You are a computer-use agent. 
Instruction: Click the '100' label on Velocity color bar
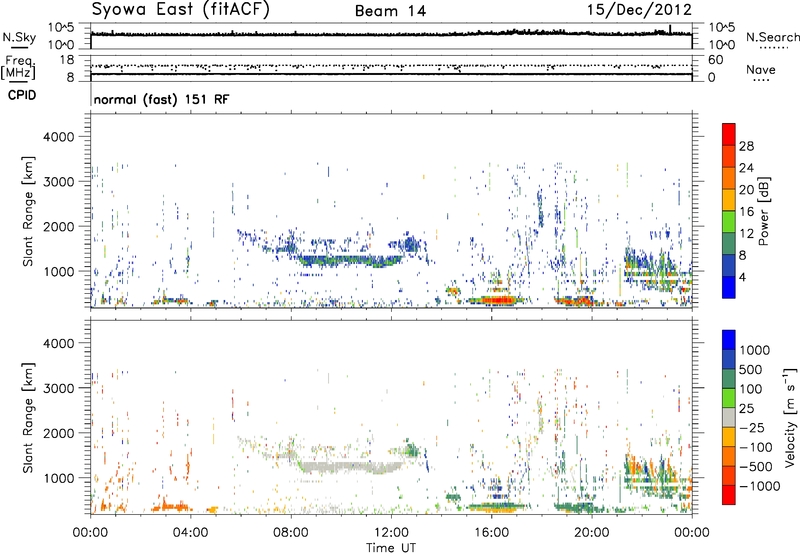point(751,389)
